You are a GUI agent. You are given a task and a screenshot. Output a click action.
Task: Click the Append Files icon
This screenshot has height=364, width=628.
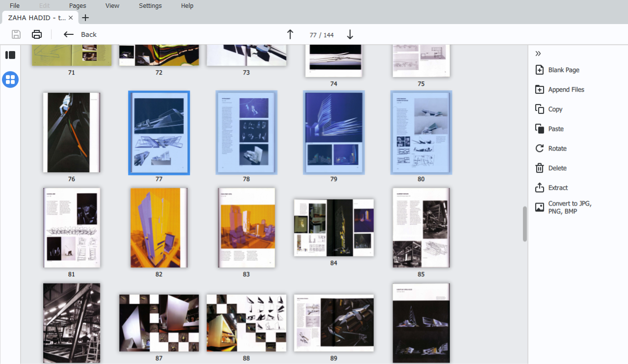540,89
